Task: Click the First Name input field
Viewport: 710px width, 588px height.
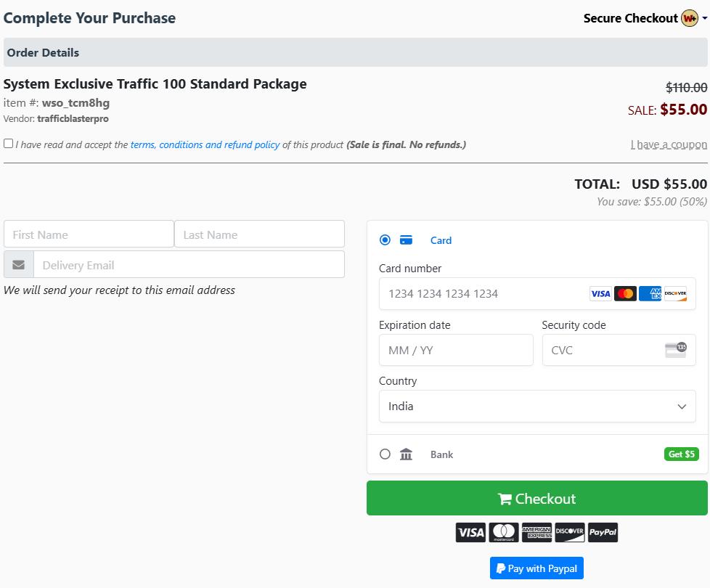Action: [x=89, y=234]
